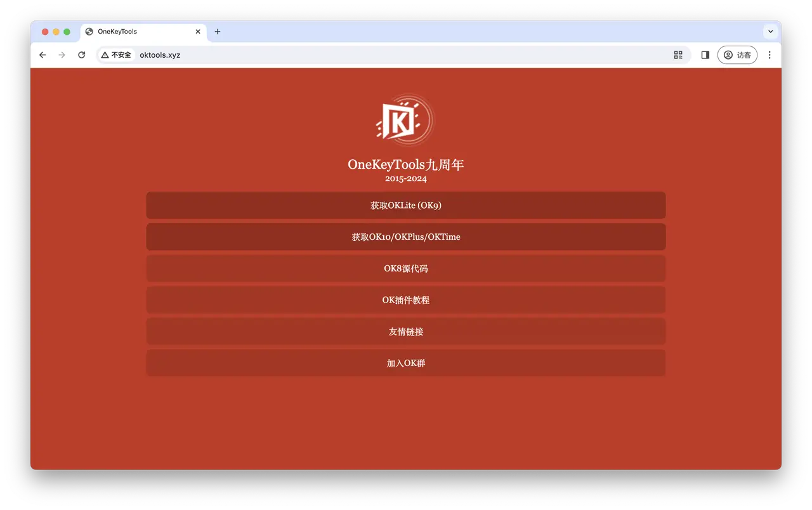The width and height of the screenshot is (812, 510).
Task: Open the 访客 guest profile button
Action: point(737,55)
